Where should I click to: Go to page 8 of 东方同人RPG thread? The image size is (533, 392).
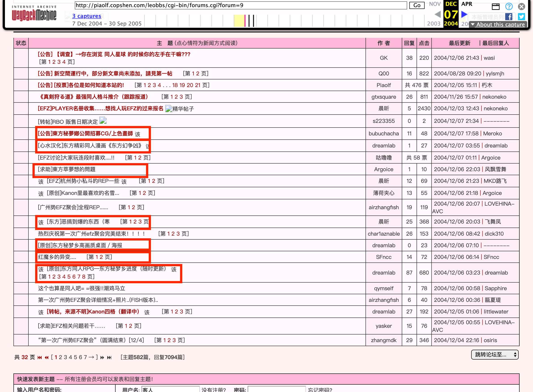84,277
